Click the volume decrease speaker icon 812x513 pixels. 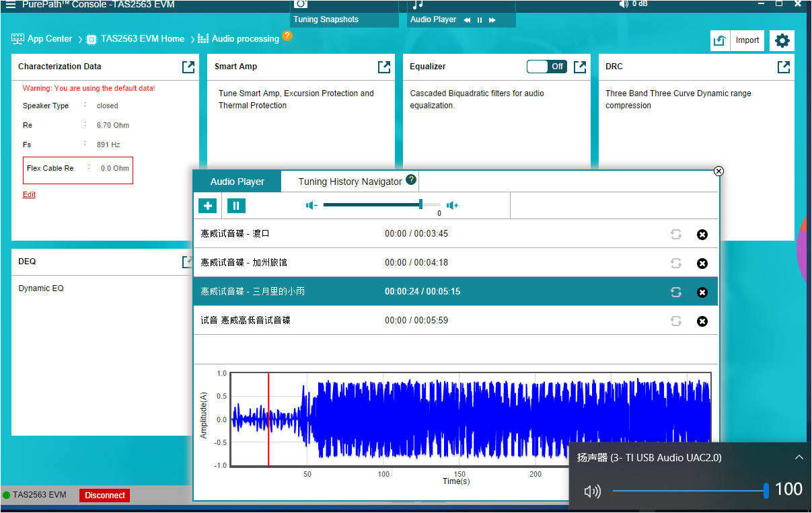311,205
